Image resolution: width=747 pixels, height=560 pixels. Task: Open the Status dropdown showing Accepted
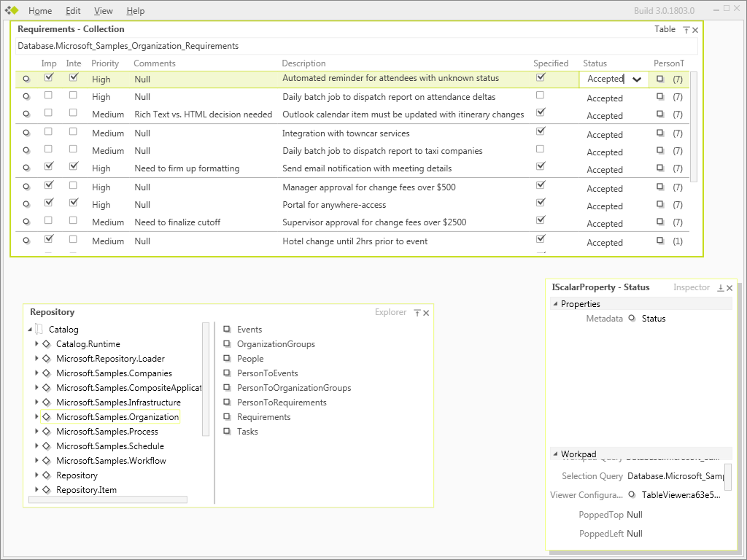tap(637, 79)
